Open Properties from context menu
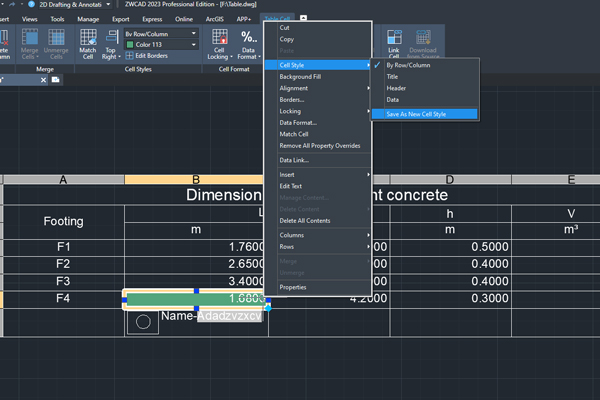The width and height of the screenshot is (600, 400). click(x=318, y=287)
